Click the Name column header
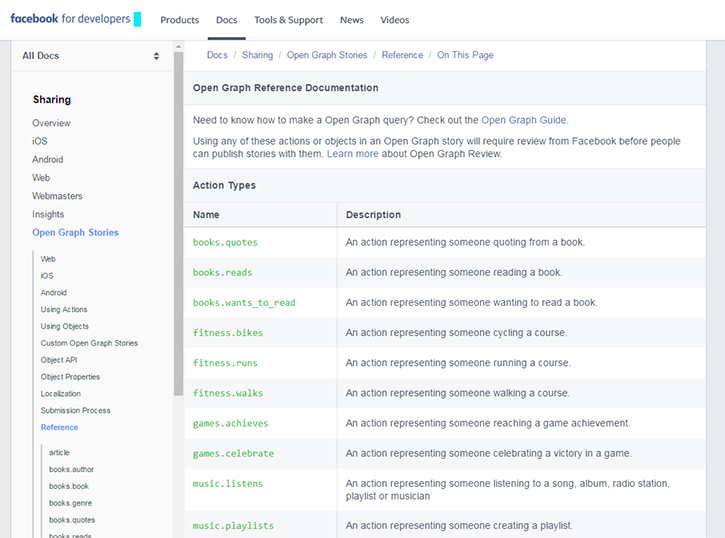 206,215
